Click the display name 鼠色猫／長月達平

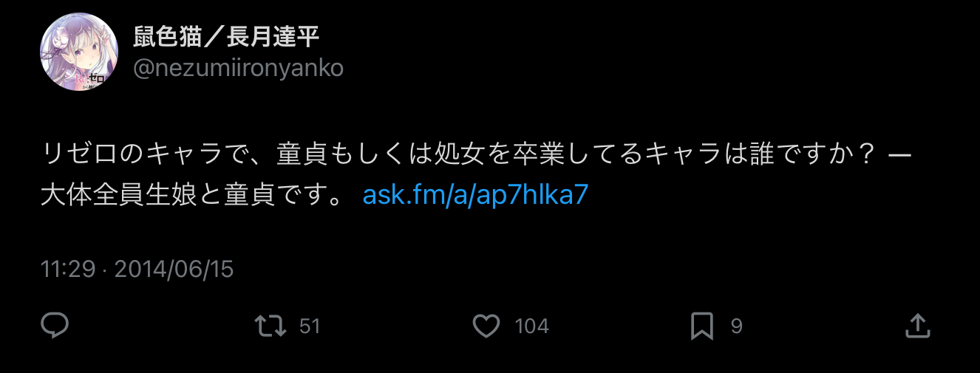pos(226,37)
